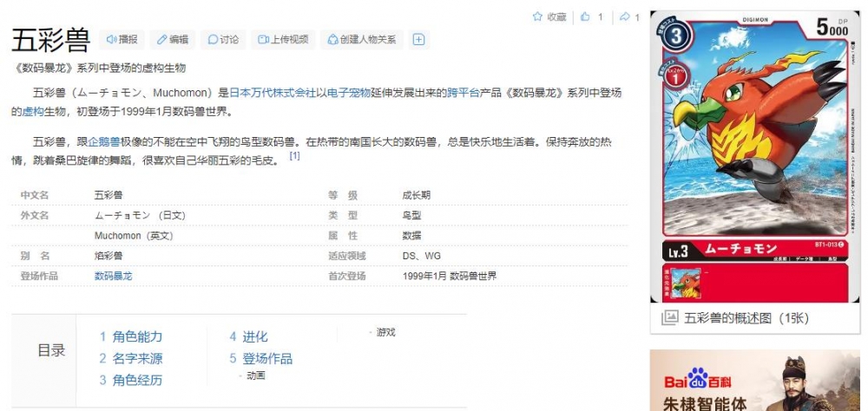868x411 pixels.
Task: Click 焰彩兽 alias value
Action: pos(108,256)
